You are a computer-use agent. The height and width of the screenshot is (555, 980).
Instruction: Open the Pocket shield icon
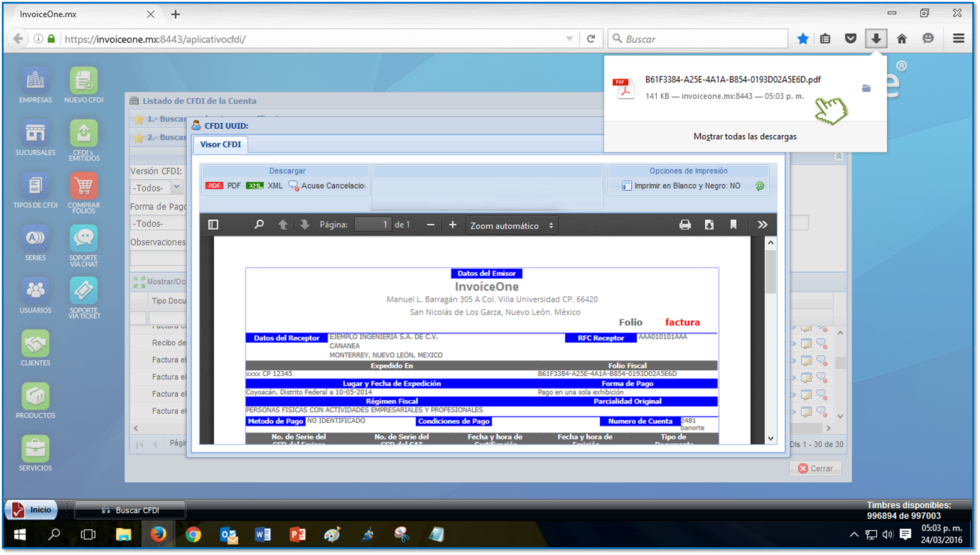[x=850, y=39]
